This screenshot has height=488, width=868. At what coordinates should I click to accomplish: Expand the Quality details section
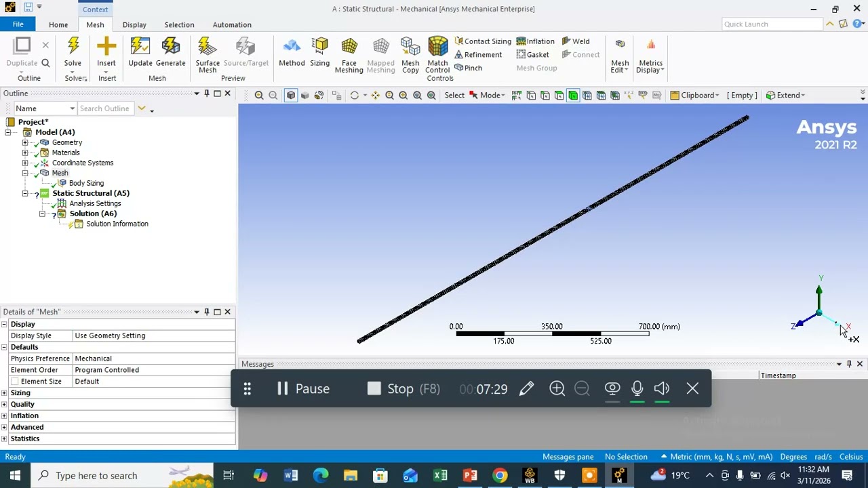coord(4,404)
